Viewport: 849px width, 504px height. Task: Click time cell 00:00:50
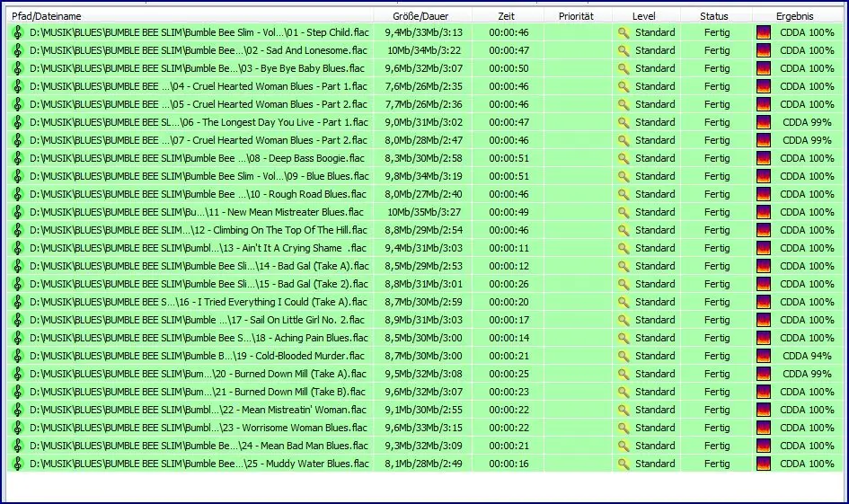[509, 68]
